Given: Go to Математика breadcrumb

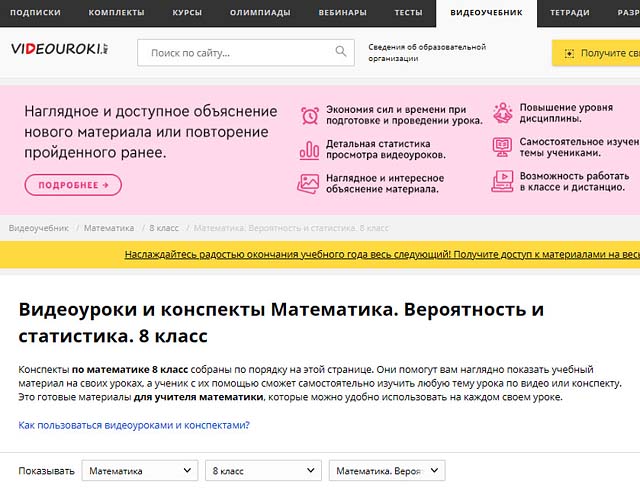Looking at the screenshot, I should point(109,228).
